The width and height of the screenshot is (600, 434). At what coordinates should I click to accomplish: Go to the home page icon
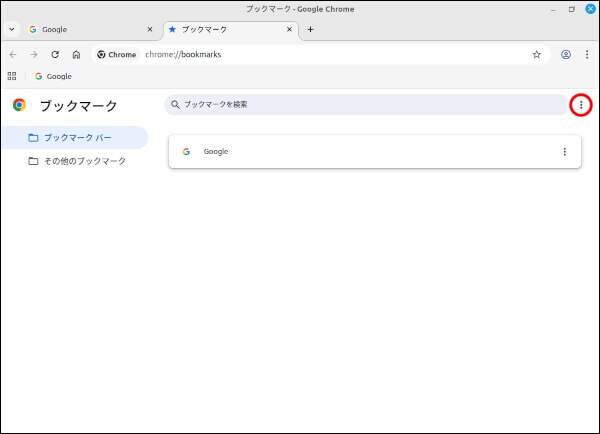click(x=77, y=54)
